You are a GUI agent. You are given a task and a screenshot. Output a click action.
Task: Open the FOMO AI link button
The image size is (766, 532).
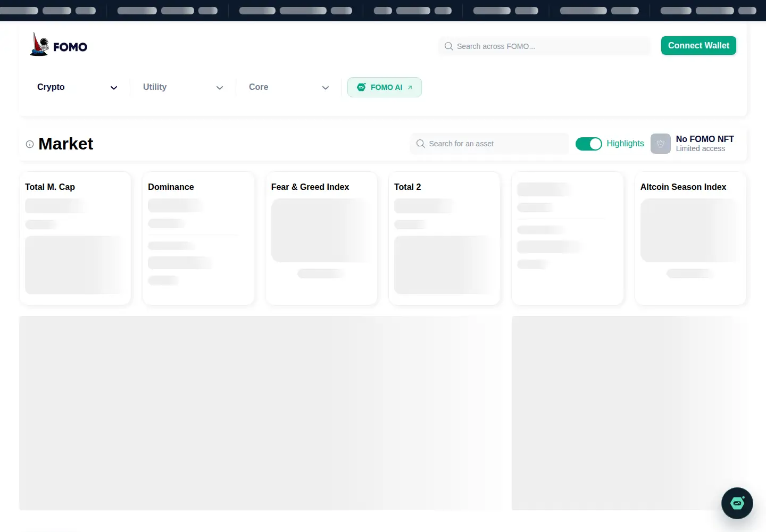click(385, 87)
